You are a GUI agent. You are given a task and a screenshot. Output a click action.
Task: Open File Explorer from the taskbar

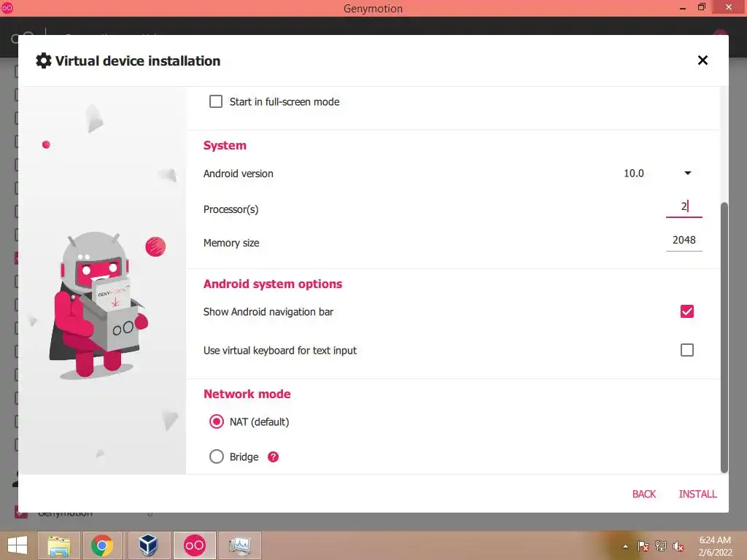[x=58, y=545]
